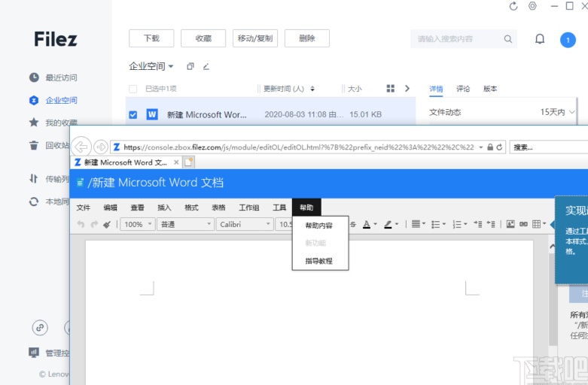Viewport: 588px width, 385px height.
Task: Click the insert image toolbar icon
Action: coord(510,224)
